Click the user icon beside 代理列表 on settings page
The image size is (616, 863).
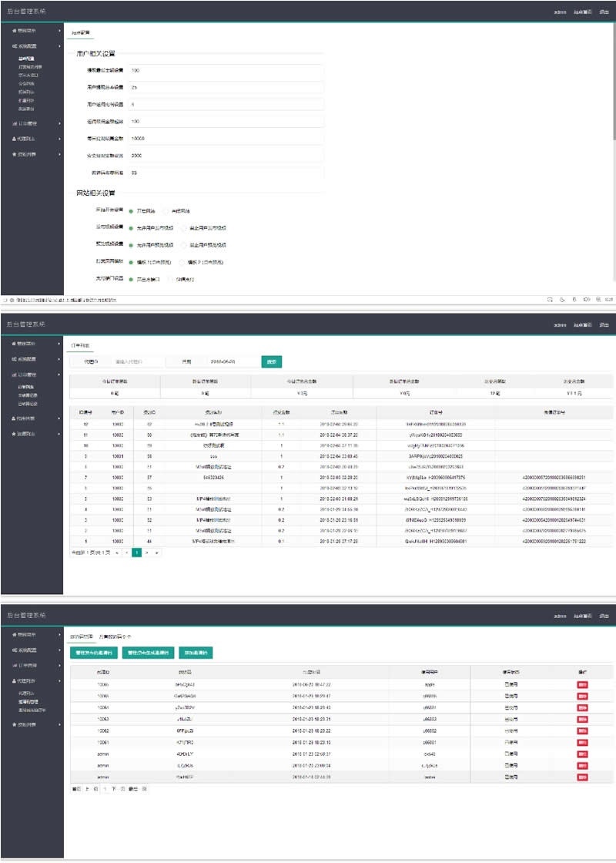15,139
